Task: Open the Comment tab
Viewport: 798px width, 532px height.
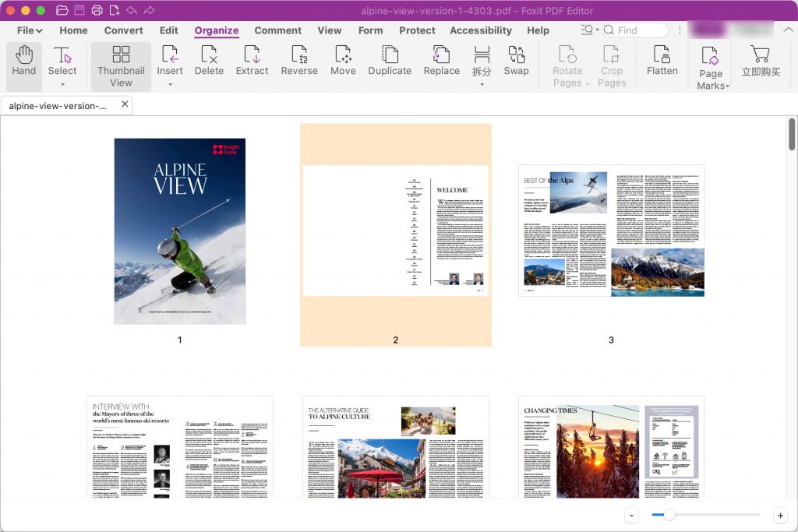Action: [278, 30]
